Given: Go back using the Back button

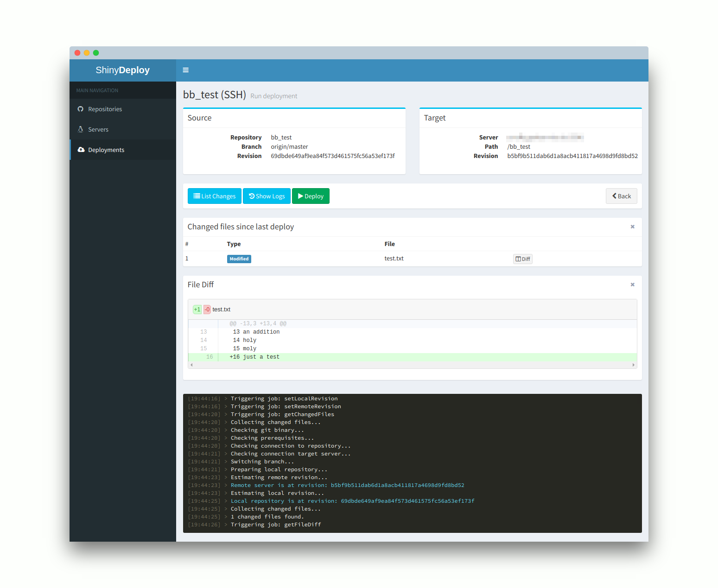Looking at the screenshot, I should pyautogui.click(x=621, y=196).
